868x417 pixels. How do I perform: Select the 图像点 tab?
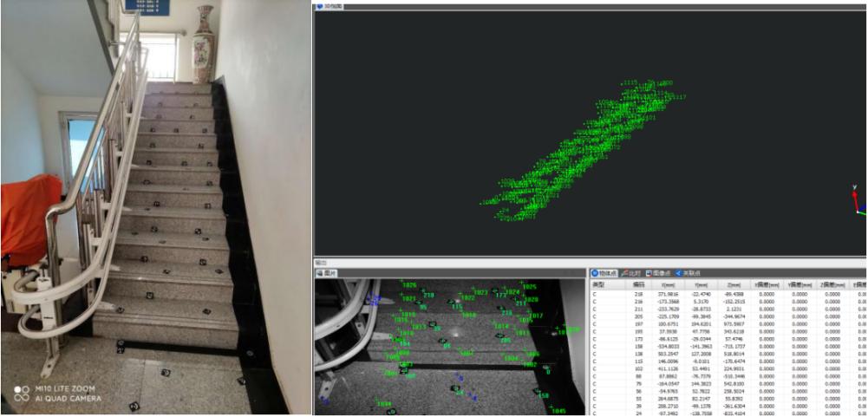[663, 273]
